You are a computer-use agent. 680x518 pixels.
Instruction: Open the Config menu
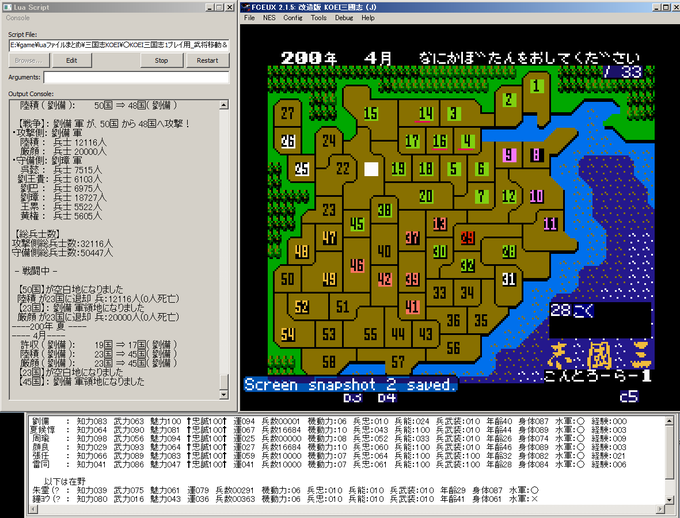(293, 18)
